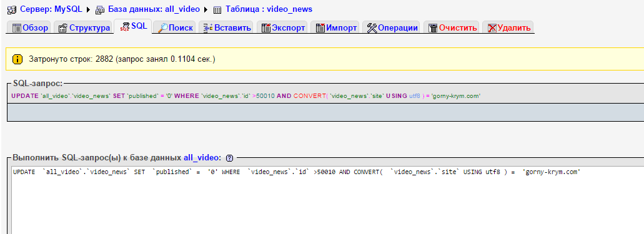Click 'gorny-krym.com' in the highlighted query
Screen dimensions: 644x234
pyautogui.click(x=456, y=95)
